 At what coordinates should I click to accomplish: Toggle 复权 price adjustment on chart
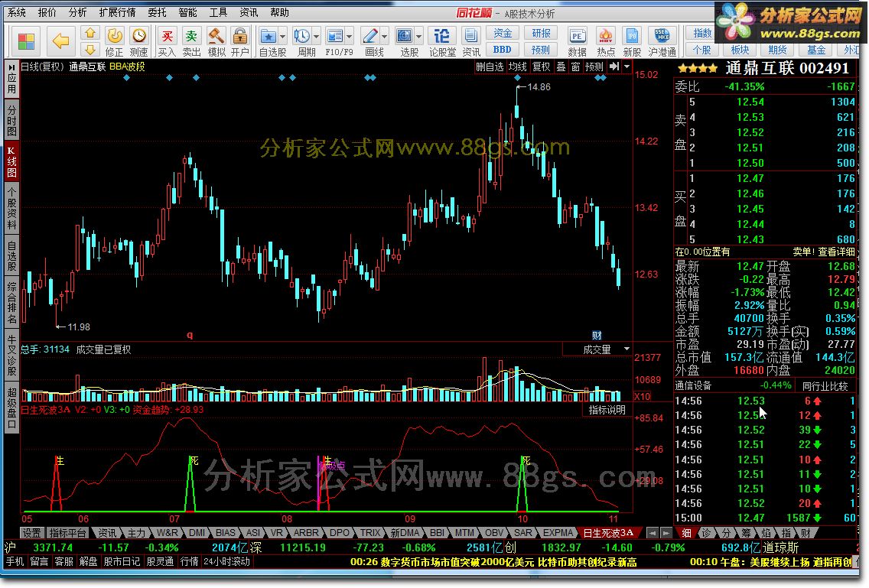(542, 67)
